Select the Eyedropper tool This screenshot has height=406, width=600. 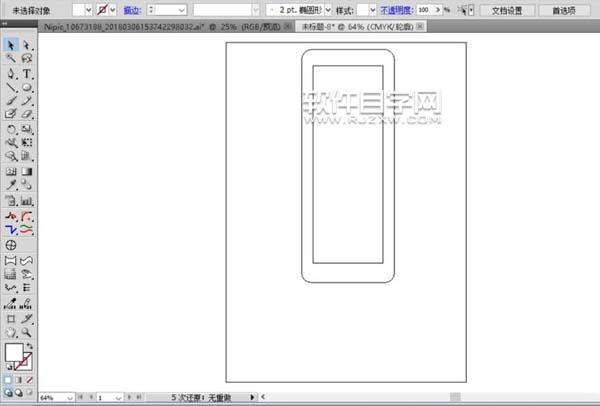pyautogui.click(x=11, y=185)
